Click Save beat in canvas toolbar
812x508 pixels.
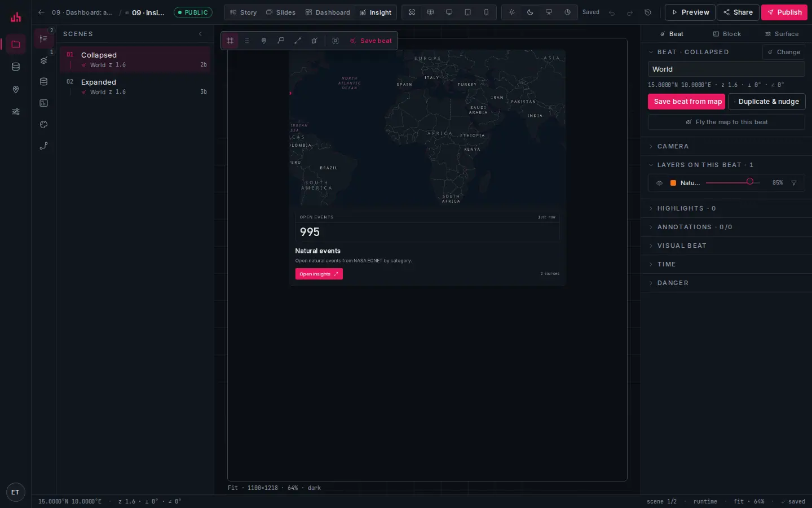370,41
